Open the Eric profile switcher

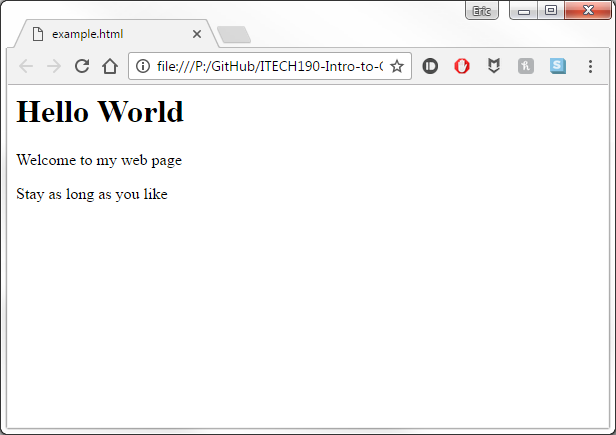[x=482, y=10]
